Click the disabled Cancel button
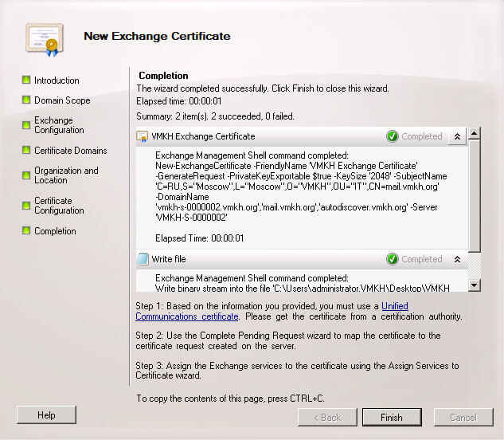This screenshot has height=440, width=504. 463,418
